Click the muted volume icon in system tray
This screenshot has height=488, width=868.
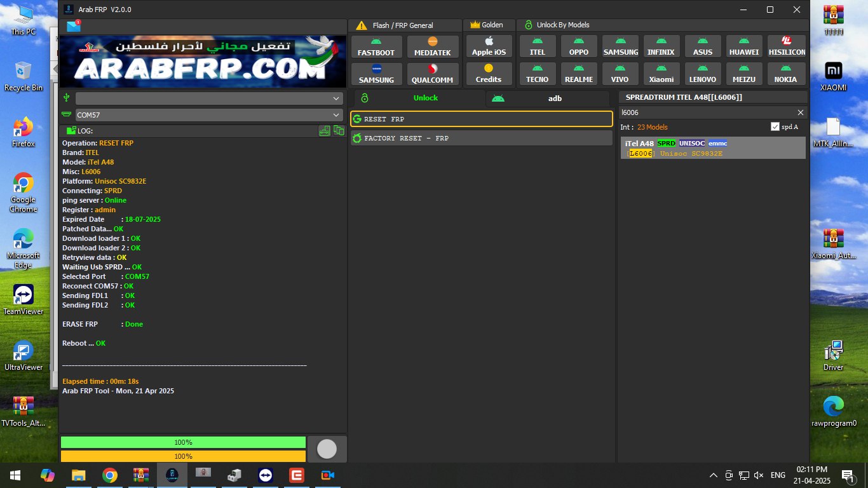tap(759, 475)
